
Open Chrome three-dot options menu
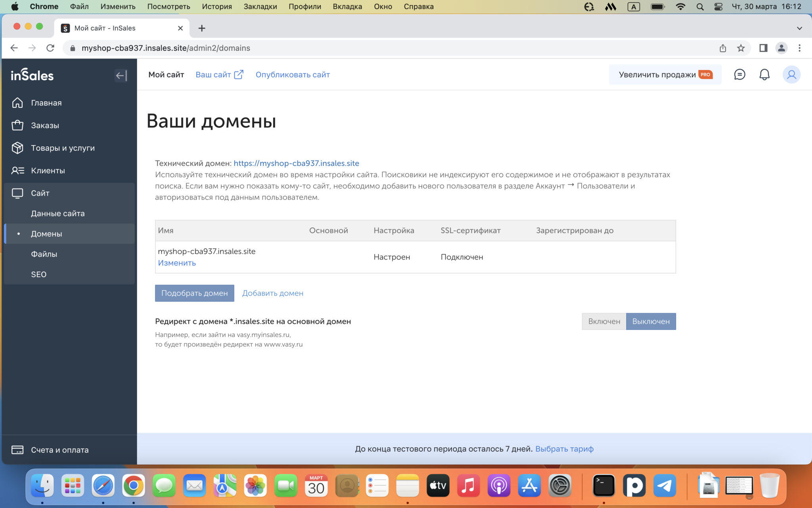click(799, 48)
